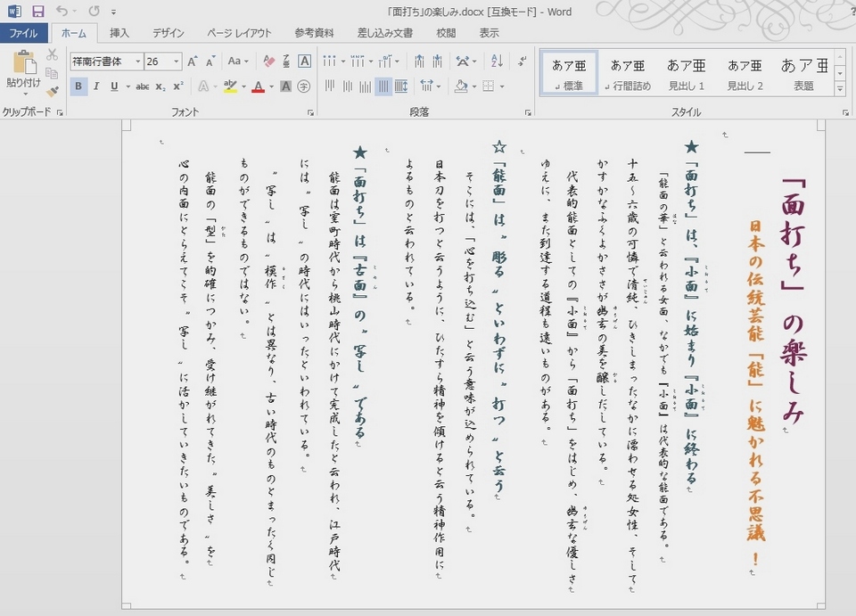Image resolution: width=856 pixels, height=616 pixels.
Task: Switch to the ページ レイアウト tab
Action: coord(239,33)
